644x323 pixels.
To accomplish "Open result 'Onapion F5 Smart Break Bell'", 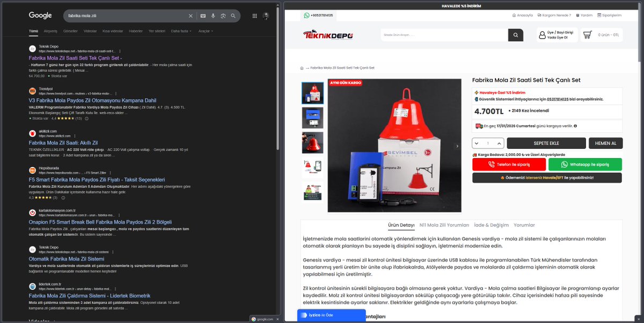I will (100, 221).
